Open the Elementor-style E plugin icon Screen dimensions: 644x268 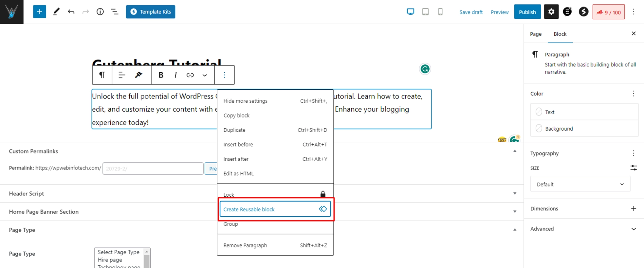click(567, 12)
